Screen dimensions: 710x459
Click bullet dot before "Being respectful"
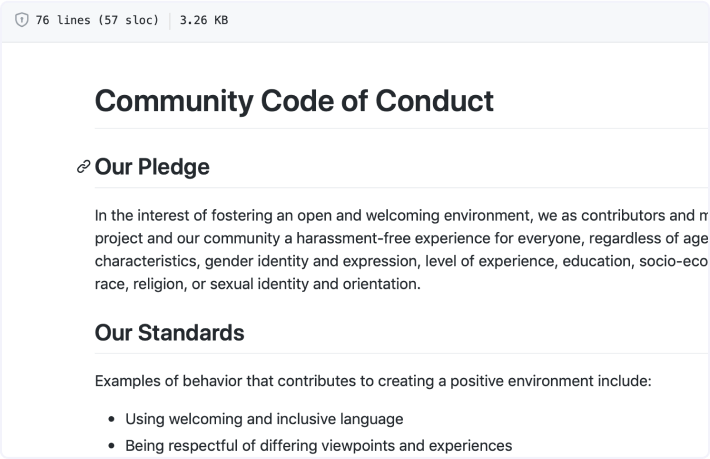(x=111, y=446)
